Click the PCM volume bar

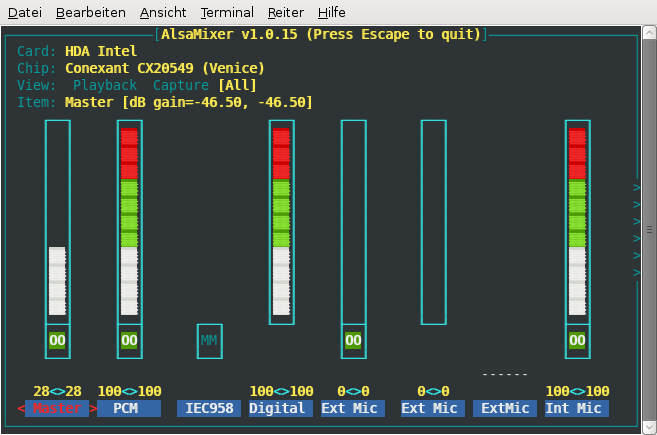click(129, 222)
